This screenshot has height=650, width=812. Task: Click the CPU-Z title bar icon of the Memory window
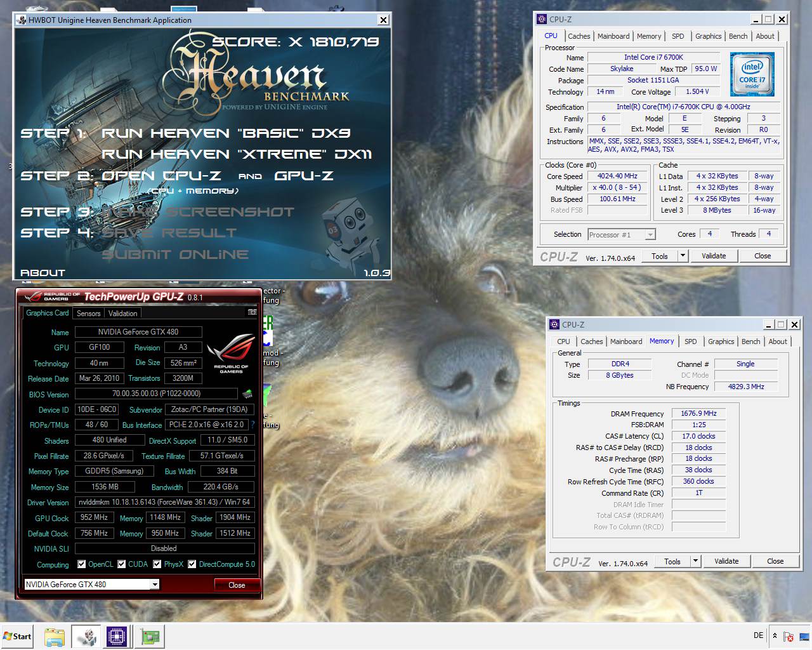pyautogui.click(x=554, y=324)
